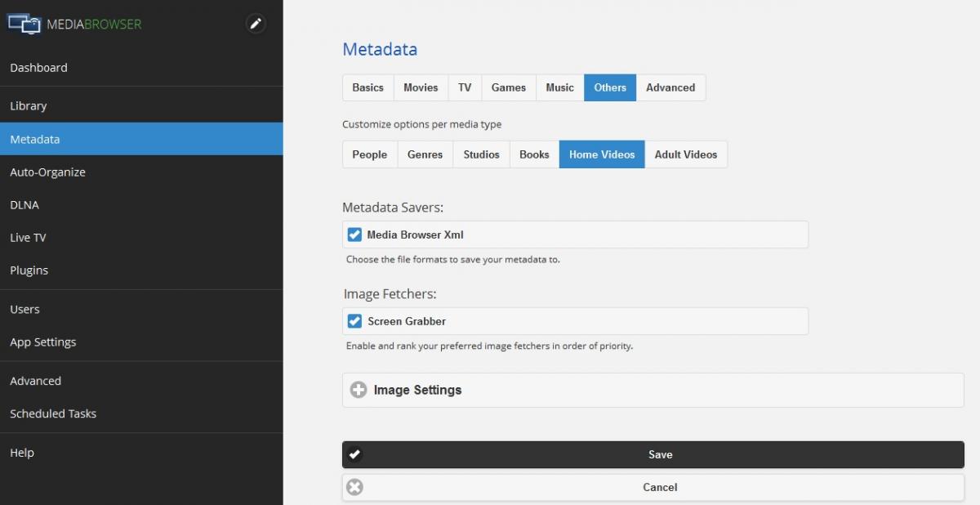Click the plus icon beside Image Settings
The image size is (980, 505).
coord(359,390)
